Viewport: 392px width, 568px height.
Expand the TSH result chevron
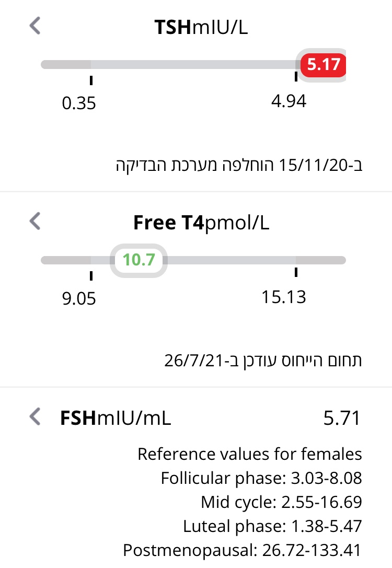(x=35, y=26)
